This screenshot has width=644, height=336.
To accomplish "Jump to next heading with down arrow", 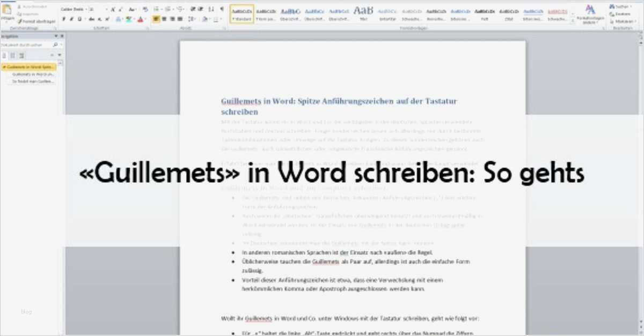I will [58, 55].
